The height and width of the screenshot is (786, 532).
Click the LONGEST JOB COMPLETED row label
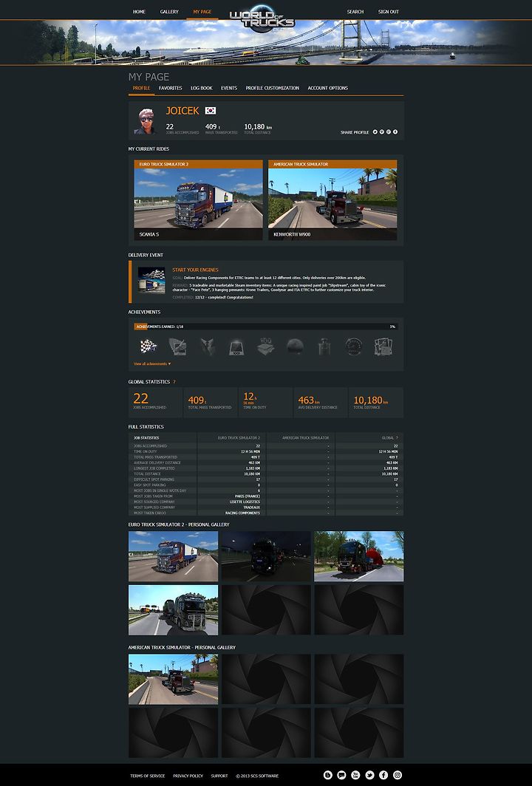point(154,468)
